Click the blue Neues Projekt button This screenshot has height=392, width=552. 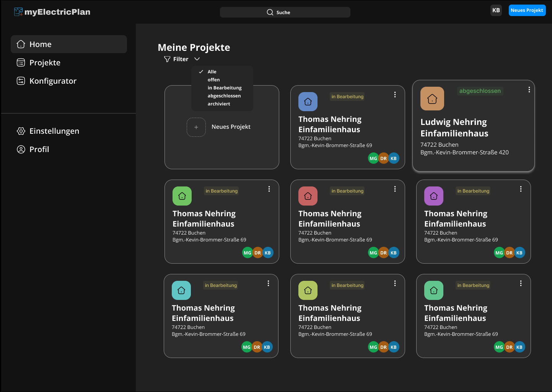(x=527, y=10)
